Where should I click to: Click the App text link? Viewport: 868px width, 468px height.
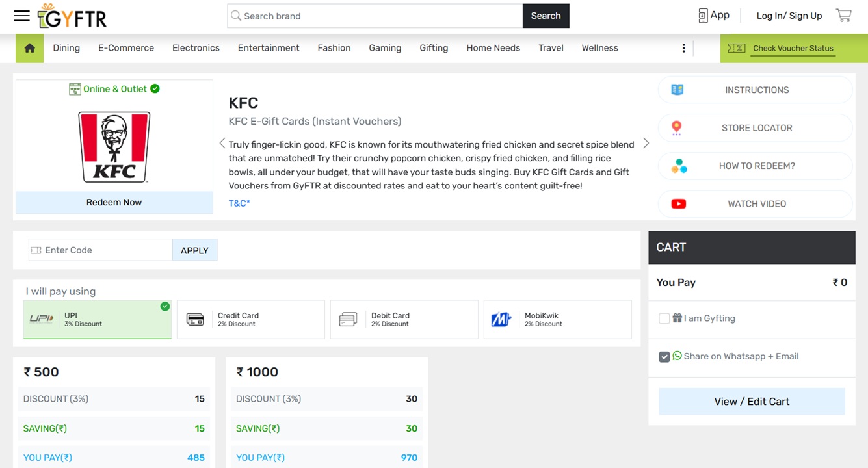[x=720, y=15]
